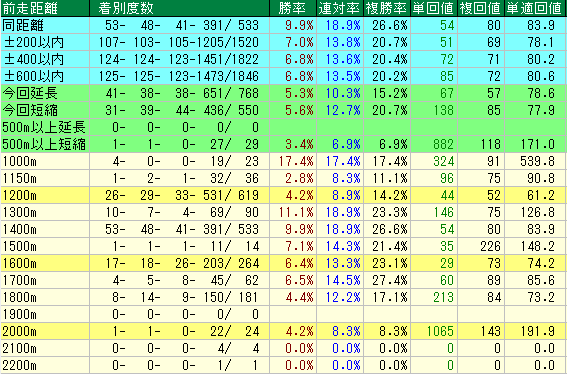Click the 前走距離 column header
This screenshot has width=567, height=374.
30,8
